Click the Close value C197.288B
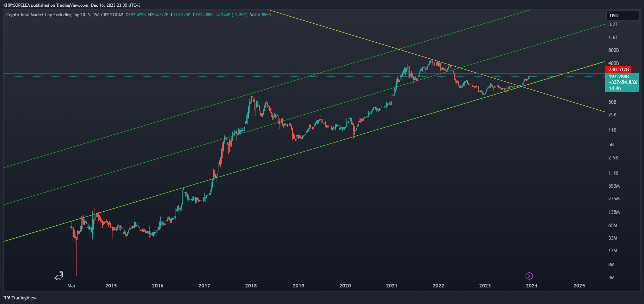The width and height of the screenshot is (644, 304). coord(203,15)
